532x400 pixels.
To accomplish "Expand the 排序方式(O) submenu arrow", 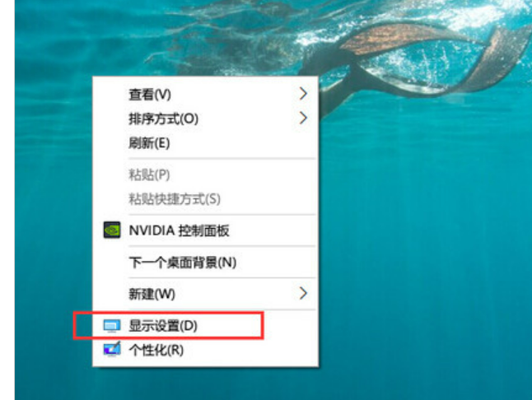I will (303, 118).
